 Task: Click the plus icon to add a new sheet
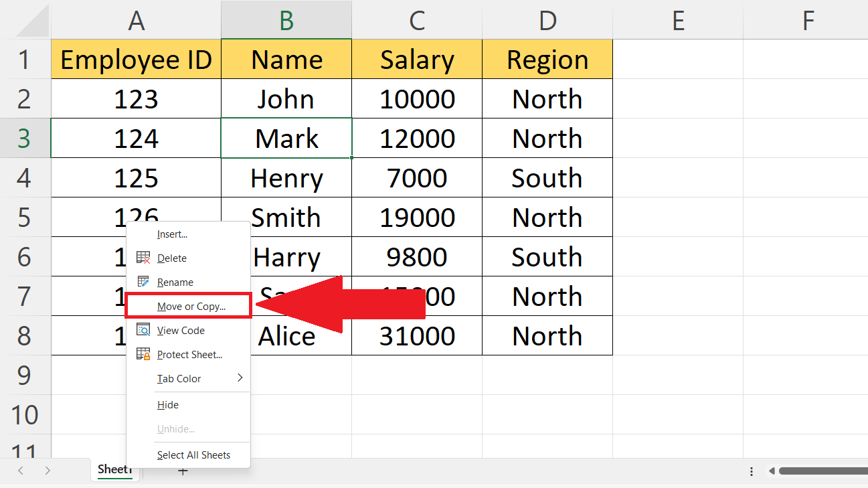183,471
